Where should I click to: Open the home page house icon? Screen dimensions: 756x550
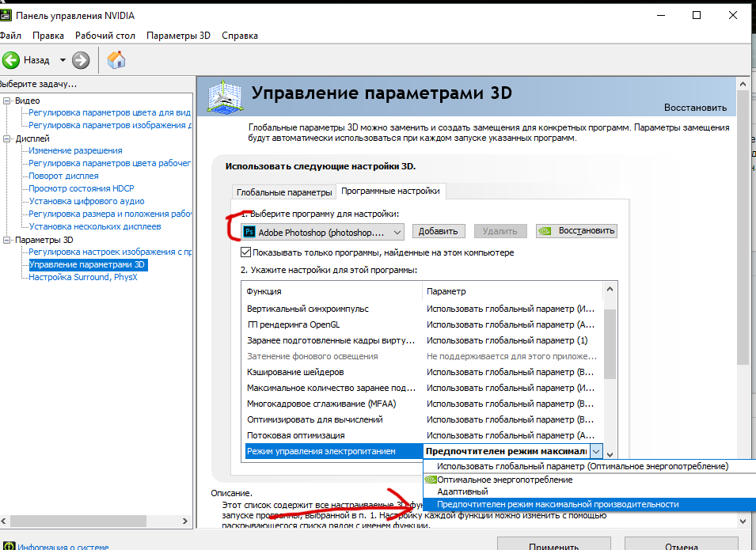(116, 60)
